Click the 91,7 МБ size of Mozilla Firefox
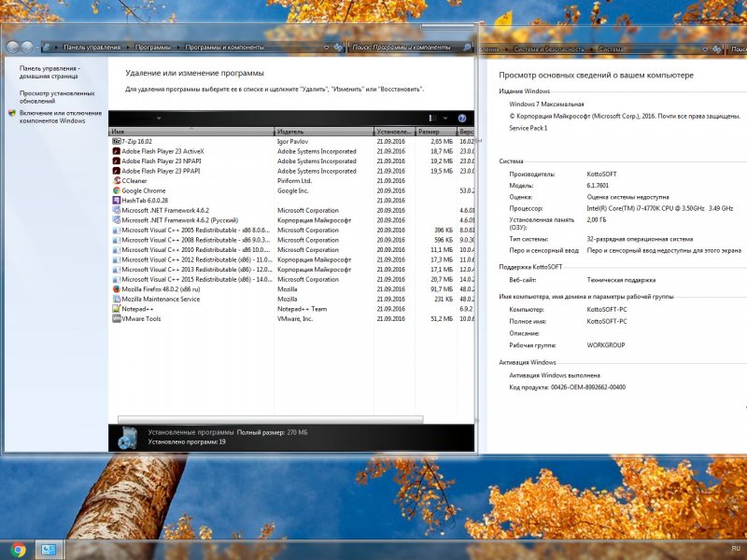 click(442, 289)
